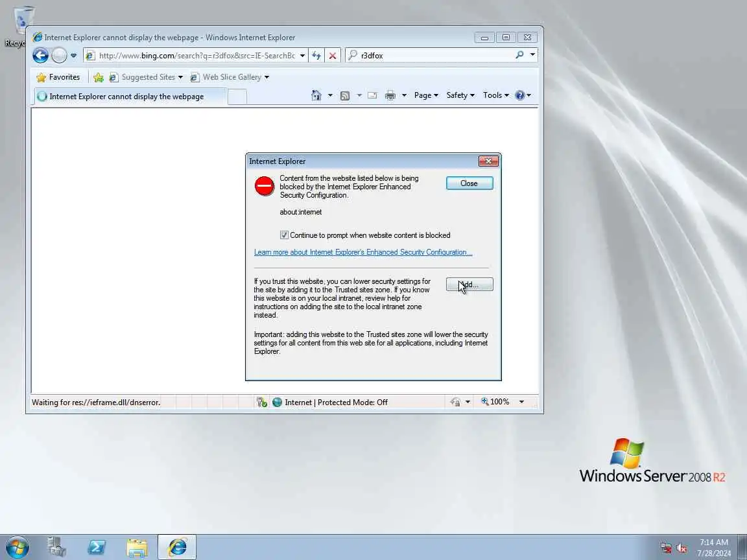Open Windows Explorer from taskbar

(x=137, y=547)
